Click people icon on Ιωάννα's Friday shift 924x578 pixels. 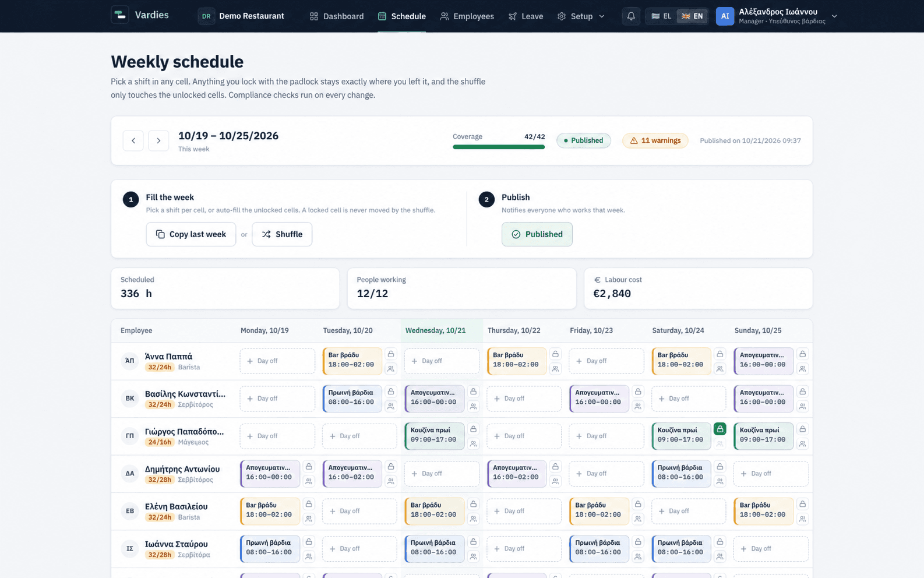coord(638,556)
